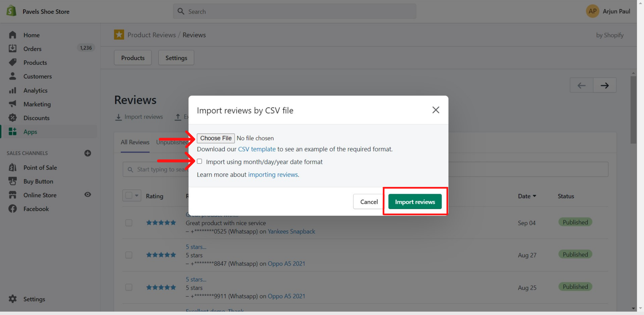Click the Orders 1,236 count badge

coord(86,48)
